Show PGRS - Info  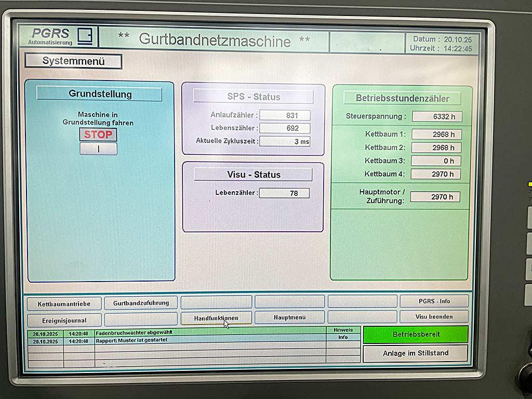pos(434,301)
